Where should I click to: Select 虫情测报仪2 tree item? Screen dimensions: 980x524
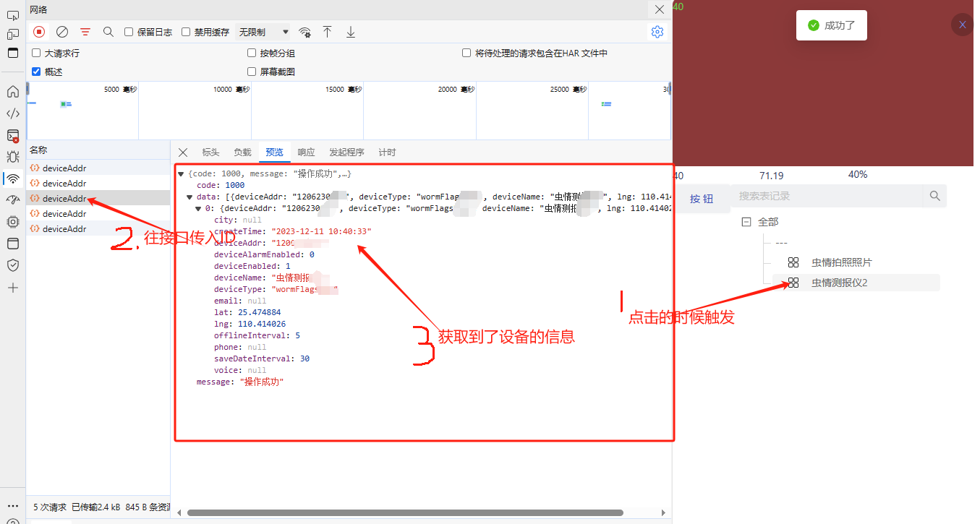point(839,283)
